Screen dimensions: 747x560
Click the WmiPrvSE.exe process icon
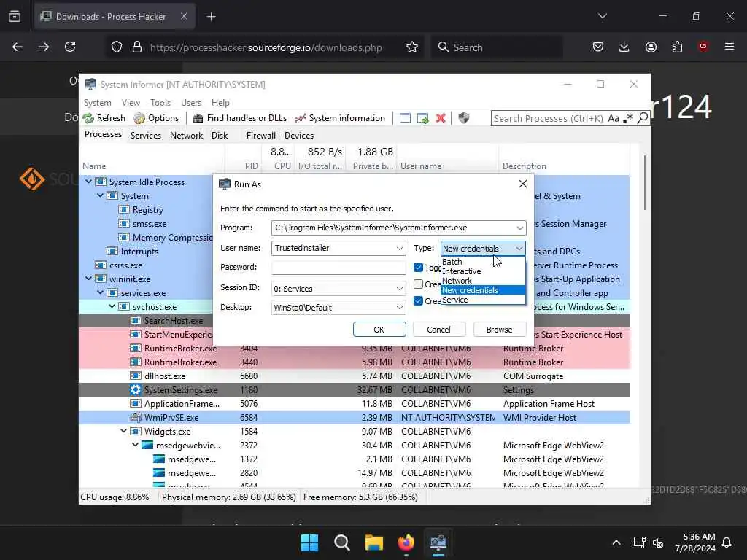tap(136, 418)
